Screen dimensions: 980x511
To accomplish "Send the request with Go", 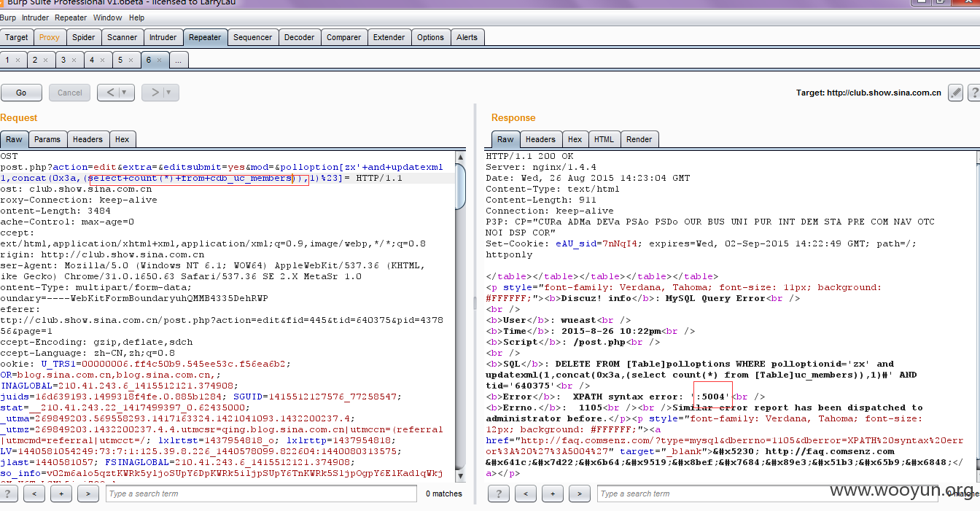I will tap(21, 93).
